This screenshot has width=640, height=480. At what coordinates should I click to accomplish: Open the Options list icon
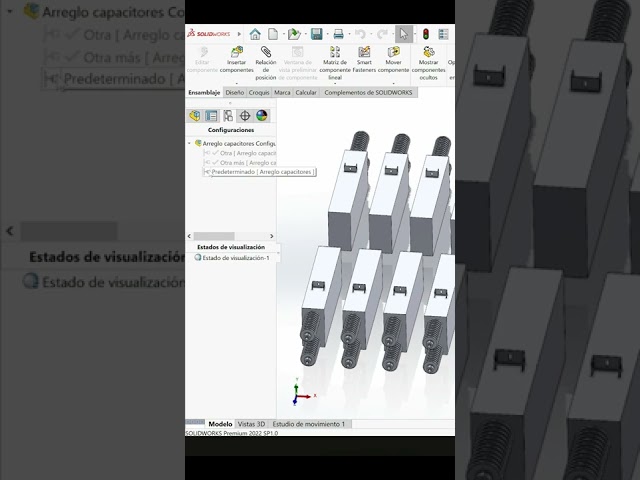tap(443, 34)
